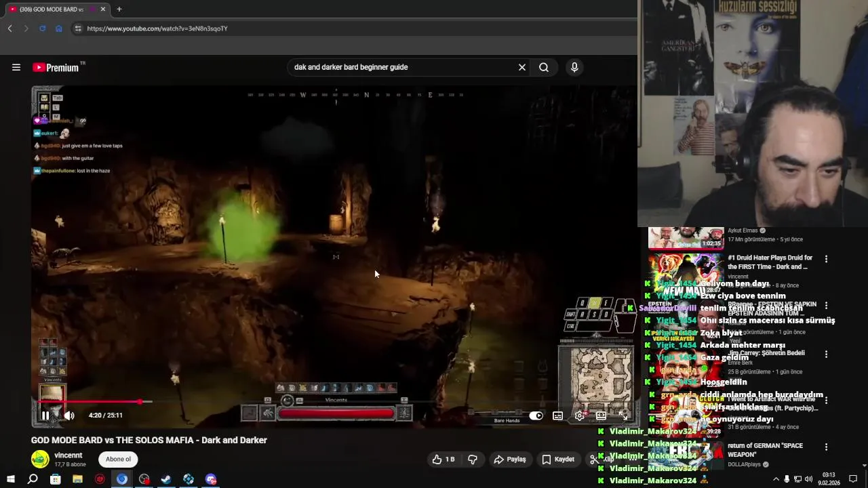Open the tray network icon
Image resolution: width=868 pixels, height=488 pixels.
(x=797, y=479)
